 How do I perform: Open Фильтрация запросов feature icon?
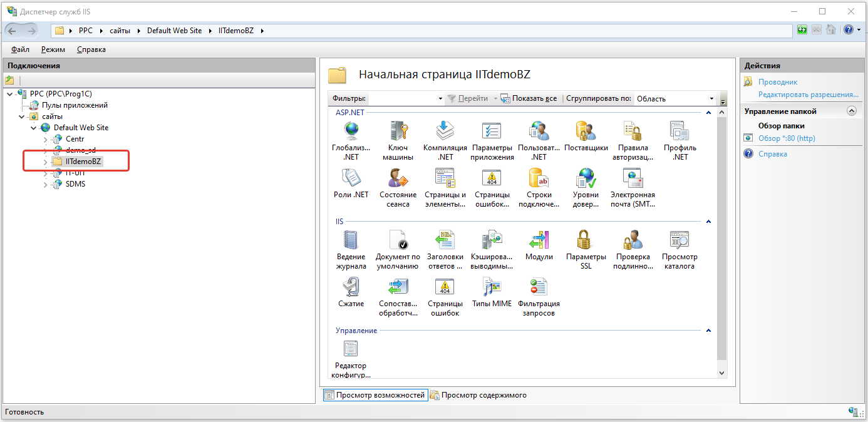(539, 287)
